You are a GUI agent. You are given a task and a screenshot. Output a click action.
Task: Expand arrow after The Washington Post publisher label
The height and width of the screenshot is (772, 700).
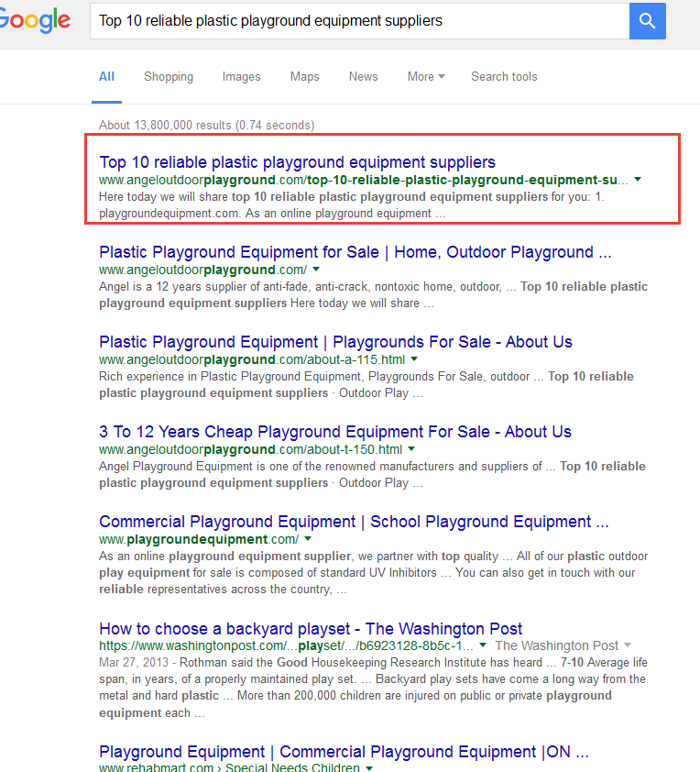(628, 645)
